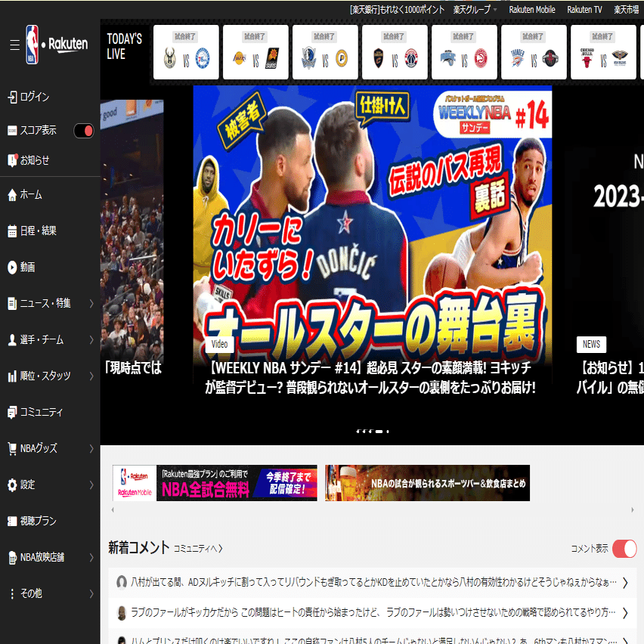Screen dimensions: 644x644
Task: Click the スコア表示 score icon
Action: [x=12, y=131]
